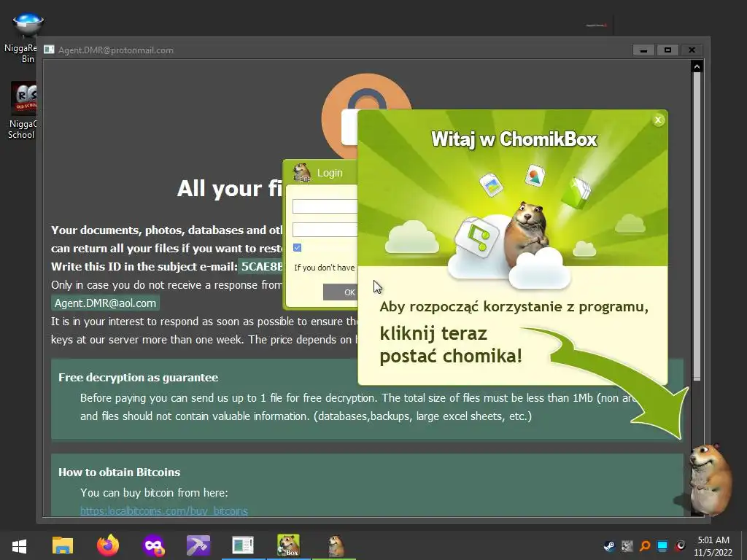
Task: Close the Witaj w ChomikBox welcome popup
Action: (658, 120)
